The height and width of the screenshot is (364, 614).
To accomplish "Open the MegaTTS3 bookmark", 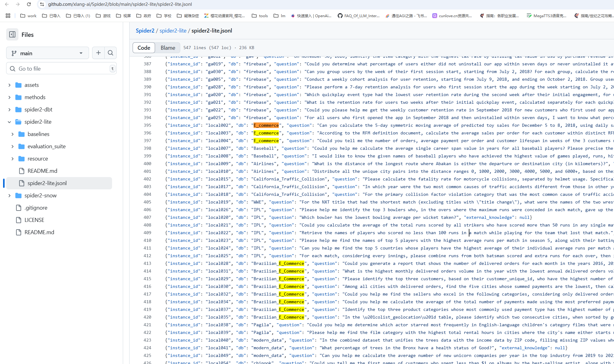I will (546, 16).
